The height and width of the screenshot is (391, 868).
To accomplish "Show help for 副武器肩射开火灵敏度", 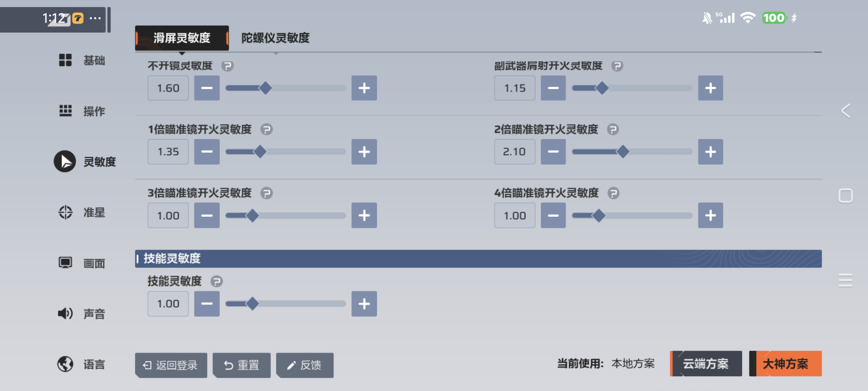I will 617,66.
